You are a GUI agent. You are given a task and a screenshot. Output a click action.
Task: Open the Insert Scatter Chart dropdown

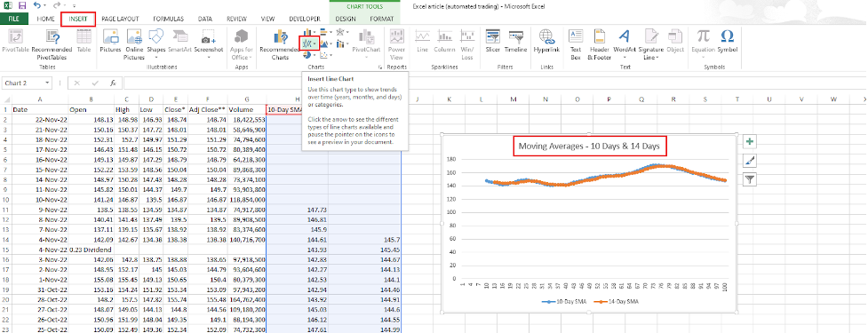pyautogui.click(x=325, y=55)
